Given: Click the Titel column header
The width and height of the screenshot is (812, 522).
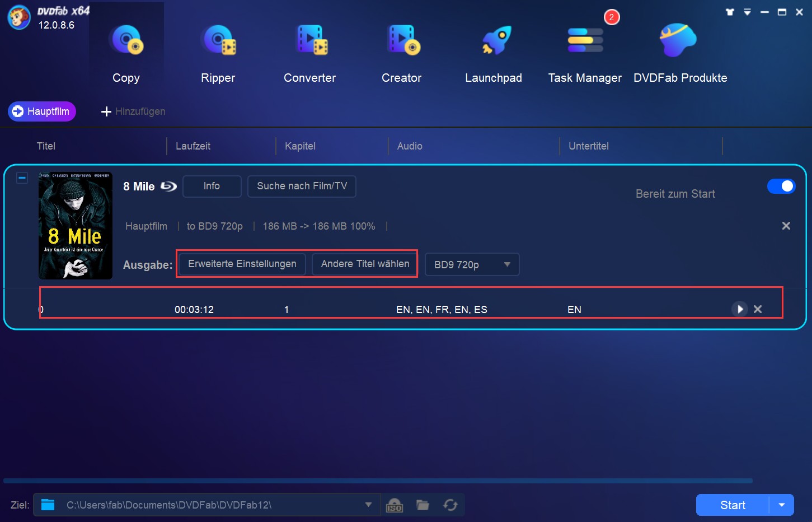Looking at the screenshot, I should (x=46, y=146).
